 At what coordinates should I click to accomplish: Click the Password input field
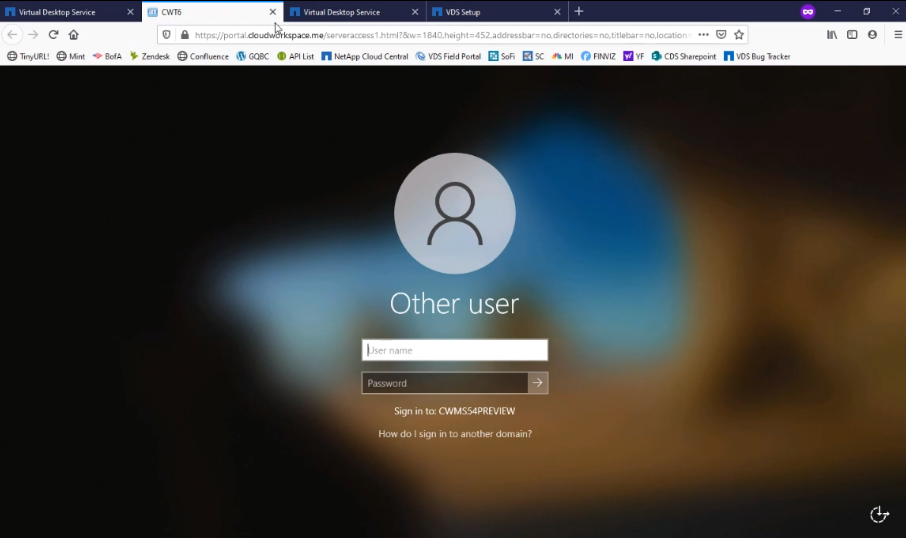[x=444, y=383]
